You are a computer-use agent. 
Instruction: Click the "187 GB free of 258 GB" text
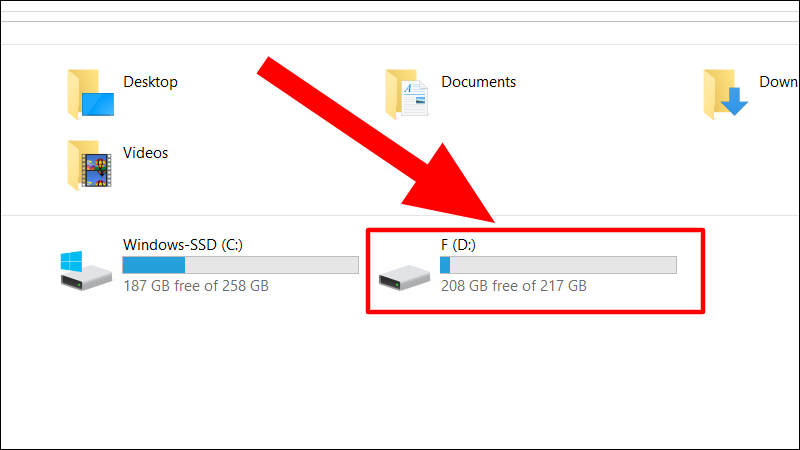click(196, 286)
